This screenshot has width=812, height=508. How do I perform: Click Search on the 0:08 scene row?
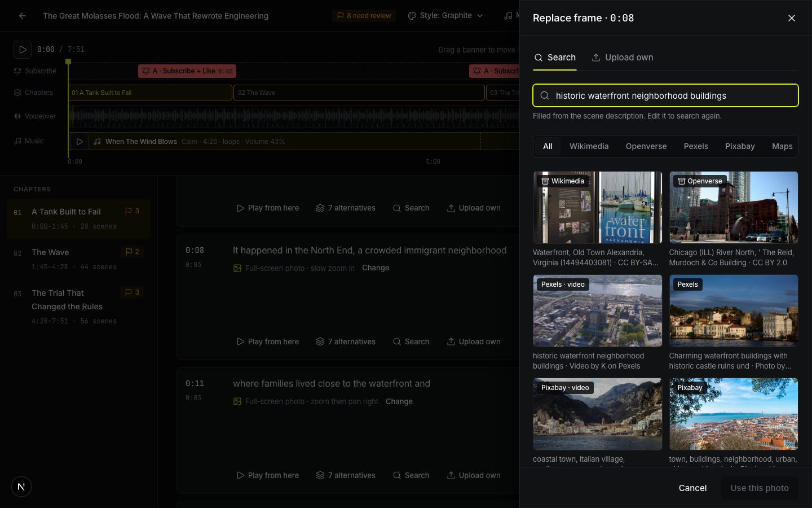tap(411, 341)
